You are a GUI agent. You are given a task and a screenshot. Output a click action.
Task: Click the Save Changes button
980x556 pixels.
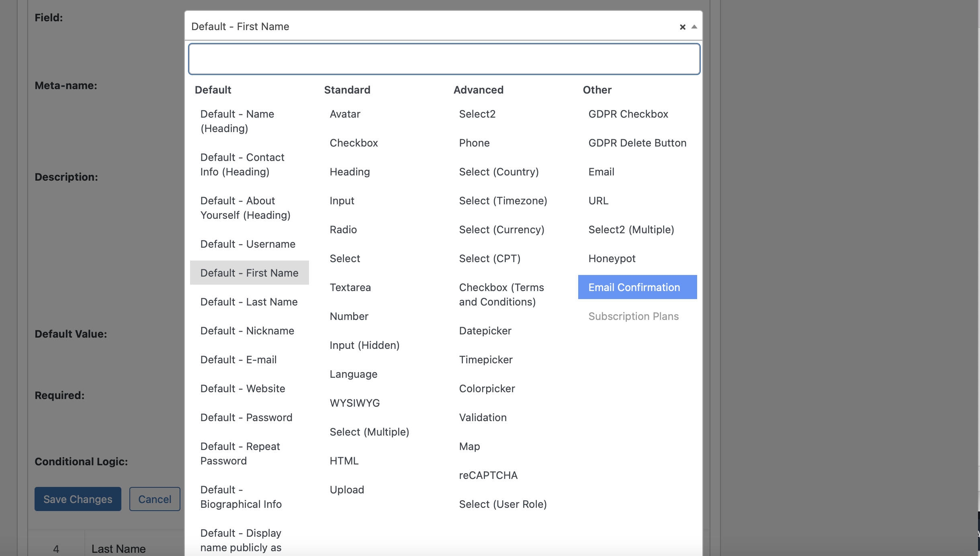tap(78, 499)
